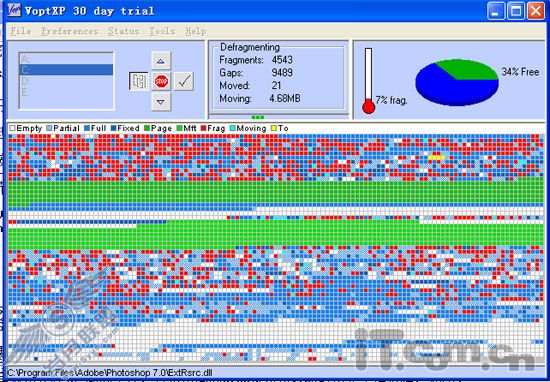Click the down arrow button
550x382 pixels.
[161, 102]
